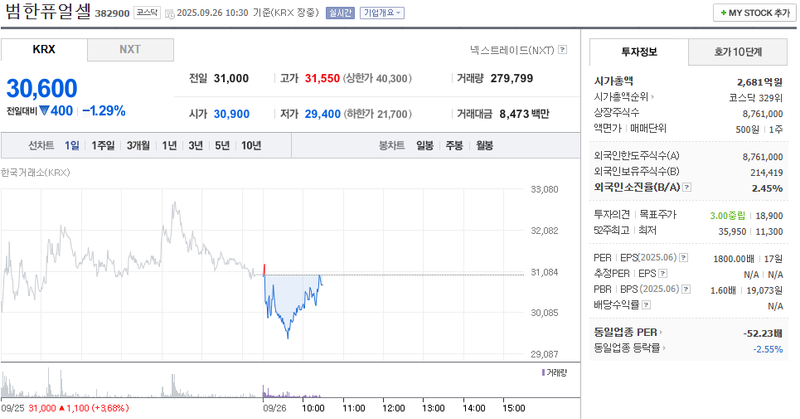
Task: Show the 월봉 candlestick chart
Action: click(x=485, y=146)
